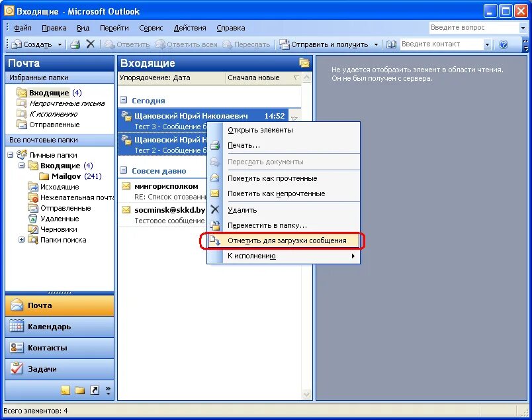Select the Тест 3 message from Щановский
Screen dimensions: 532x420
pyautogui.click(x=204, y=121)
